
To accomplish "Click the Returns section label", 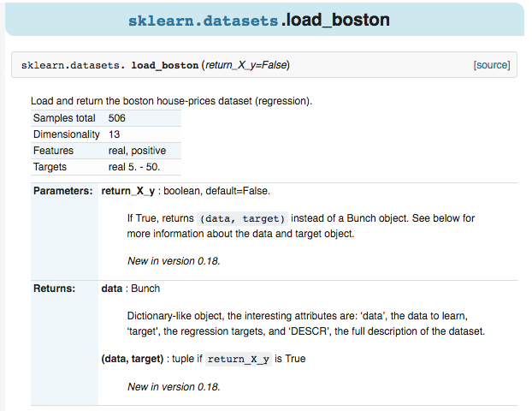I will click(x=54, y=289).
